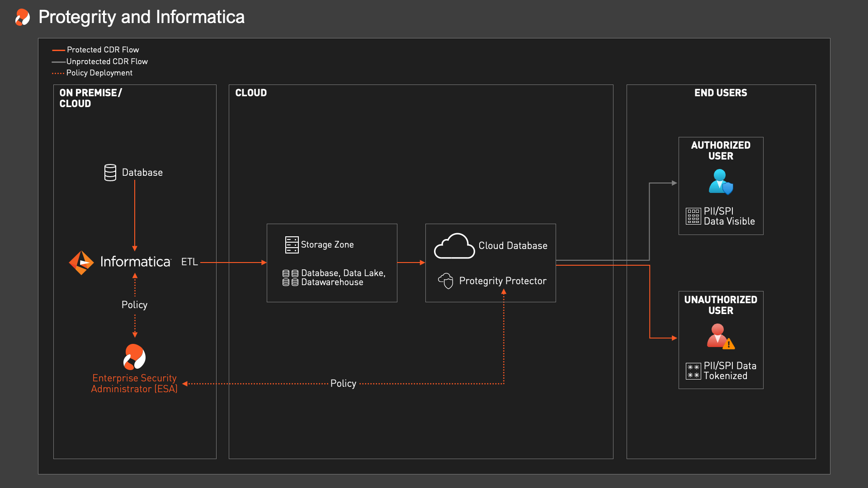Click the 'Storage Zone' label
Screen dimensions: 868x488
(327, 245)
